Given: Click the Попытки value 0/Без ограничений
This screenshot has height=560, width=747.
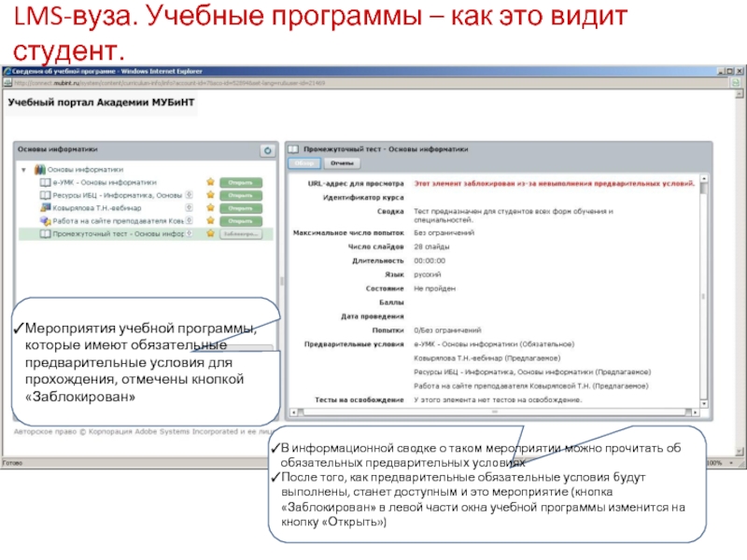Looking at the screenshot, I should click(447, 330).
